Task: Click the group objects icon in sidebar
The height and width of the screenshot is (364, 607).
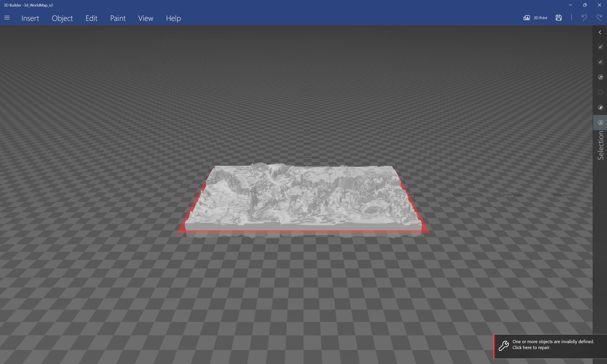Action: click(601, 77)
